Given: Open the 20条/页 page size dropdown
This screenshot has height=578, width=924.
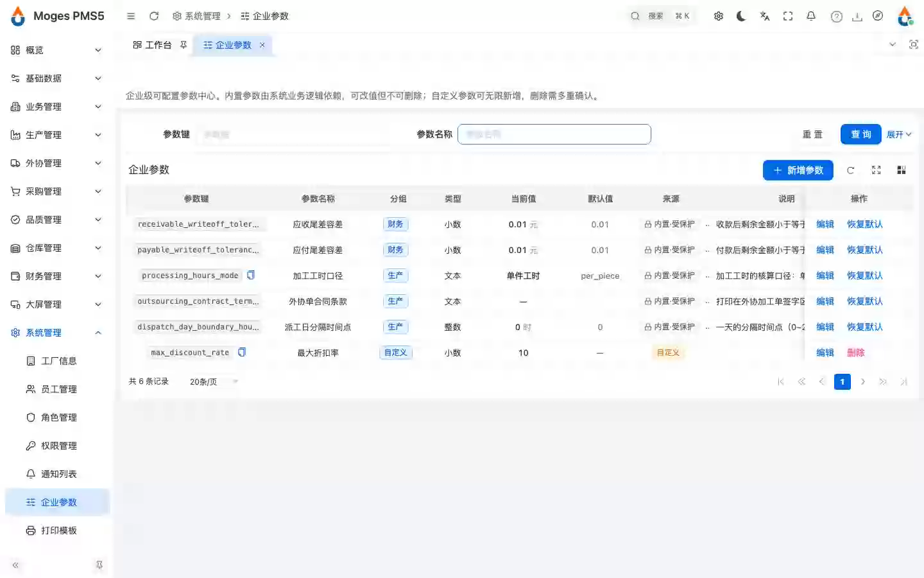Looking at the screenshot, I should tap(214, 381).
